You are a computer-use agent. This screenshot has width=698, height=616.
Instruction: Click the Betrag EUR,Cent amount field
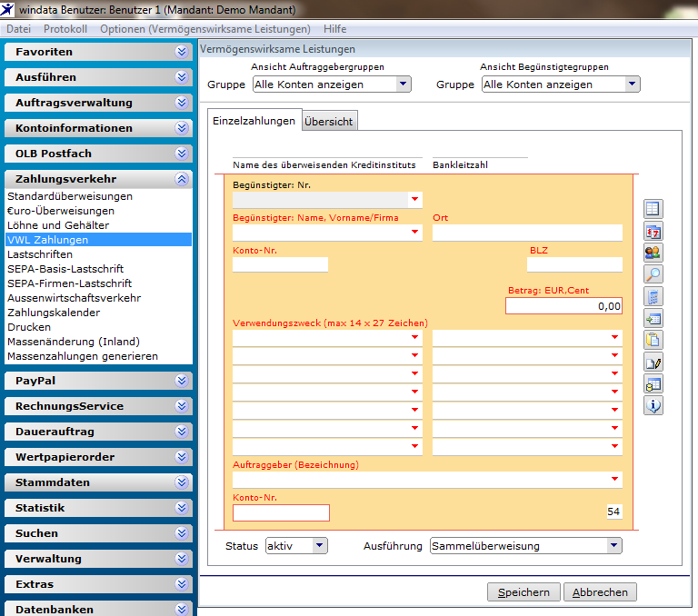(564, 306)
